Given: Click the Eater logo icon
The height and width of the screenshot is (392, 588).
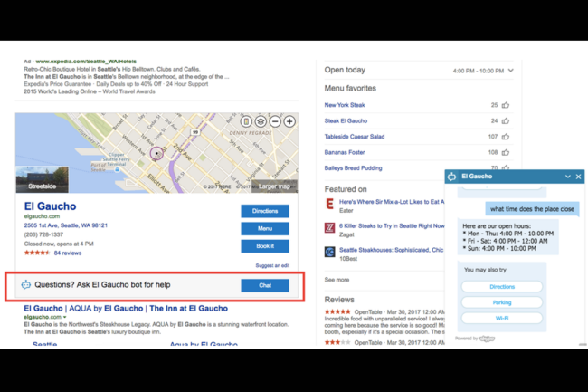Looking at the screenshot, I should [329, 204].
